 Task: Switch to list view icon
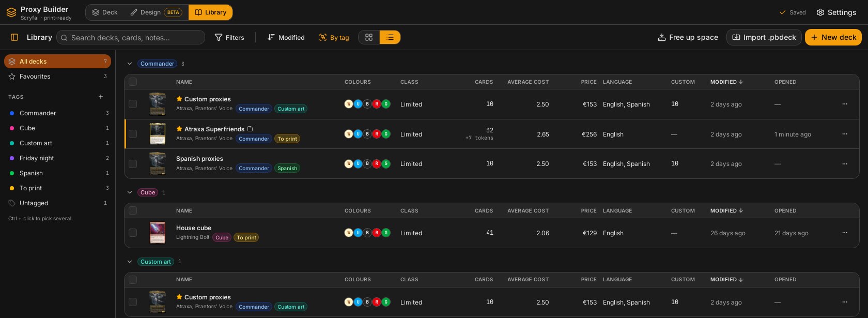point(390,37)
